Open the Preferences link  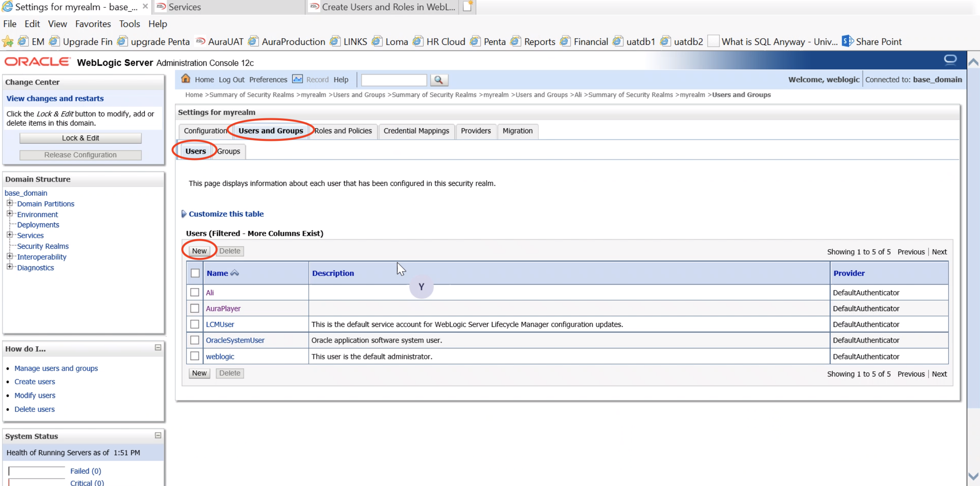(x=268, y=80)
